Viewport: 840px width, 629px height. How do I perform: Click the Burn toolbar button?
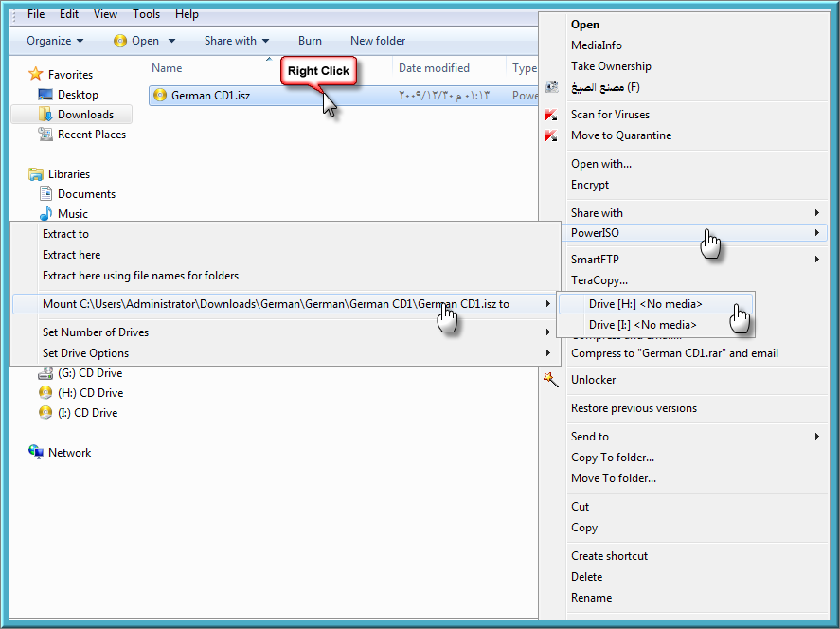310,41
